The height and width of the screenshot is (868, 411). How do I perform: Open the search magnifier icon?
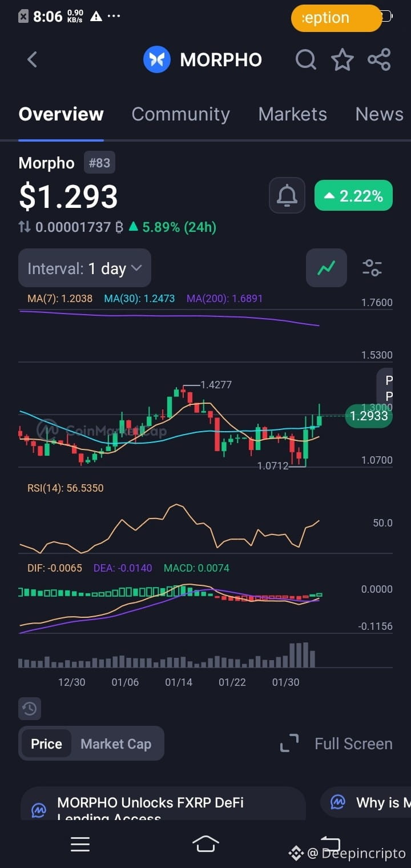coord(306,59)
